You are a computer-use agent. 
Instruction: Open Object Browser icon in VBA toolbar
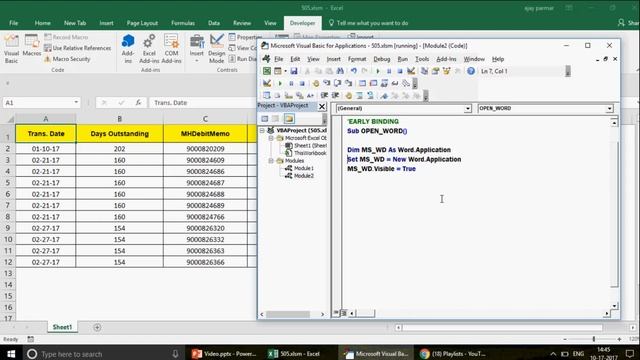pyautogui.click(x=446, y=71)
